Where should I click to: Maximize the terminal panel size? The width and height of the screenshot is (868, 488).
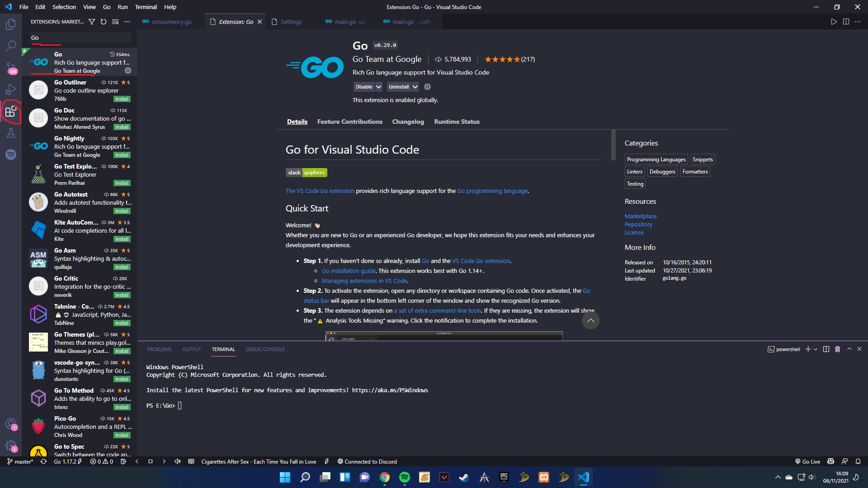point(849,349)
